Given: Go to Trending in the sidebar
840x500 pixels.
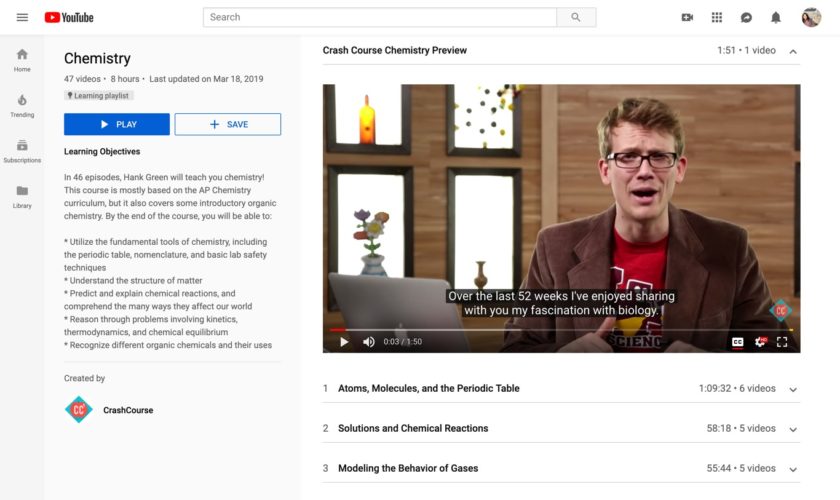Looking at the screenshot, I should coord(22,106).
